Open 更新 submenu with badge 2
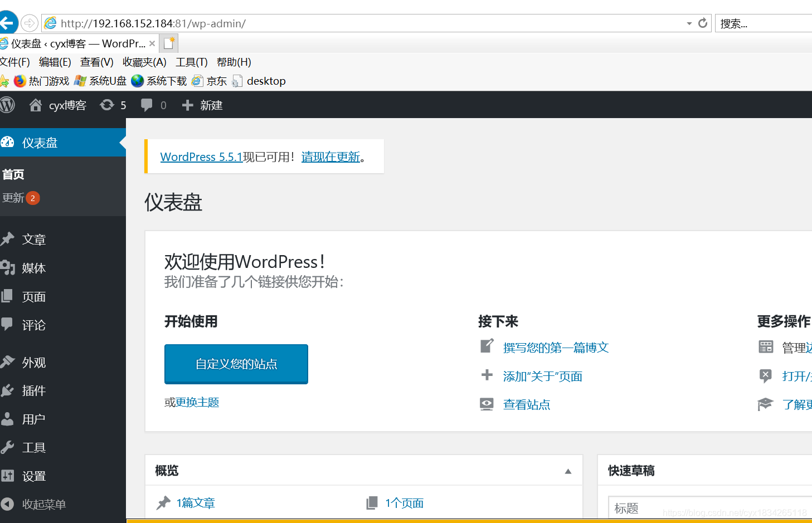 coord(21,198)
